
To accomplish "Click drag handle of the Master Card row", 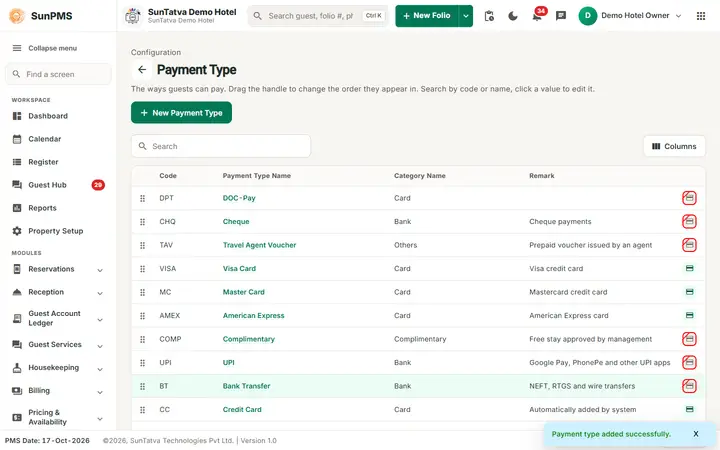I will pyautogui.click(x=142, y=292).
